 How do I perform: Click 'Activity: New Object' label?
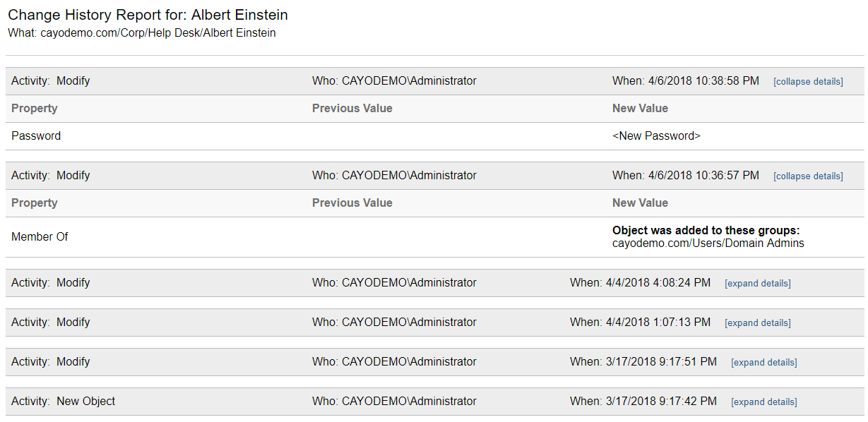pos(64,402)
